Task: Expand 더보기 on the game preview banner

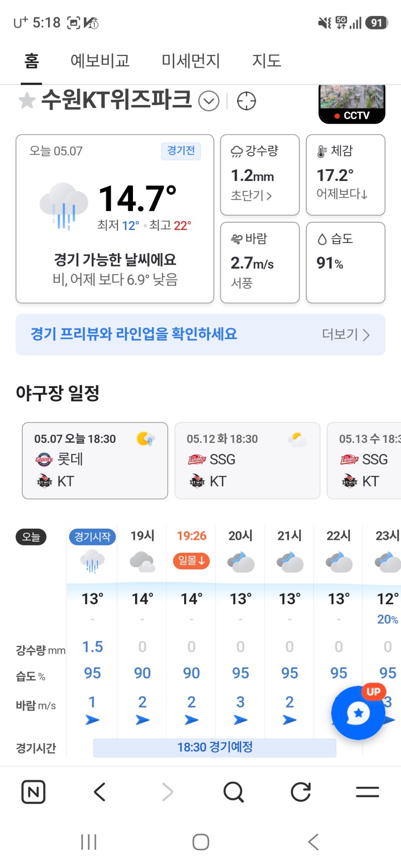Action: (346, 335)
